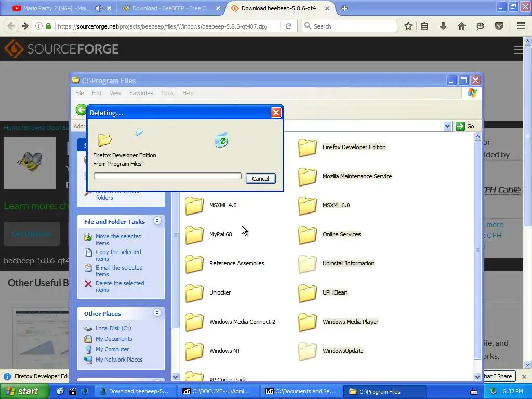532x399 pixels.
Task: Open the Tools menu in Explorer
Action: (168, 93)
